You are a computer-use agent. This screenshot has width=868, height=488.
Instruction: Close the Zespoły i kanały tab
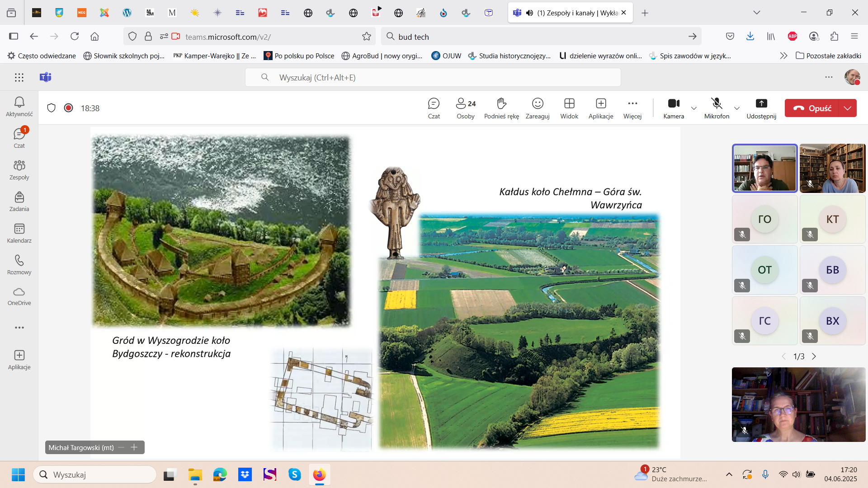point(624,13)
